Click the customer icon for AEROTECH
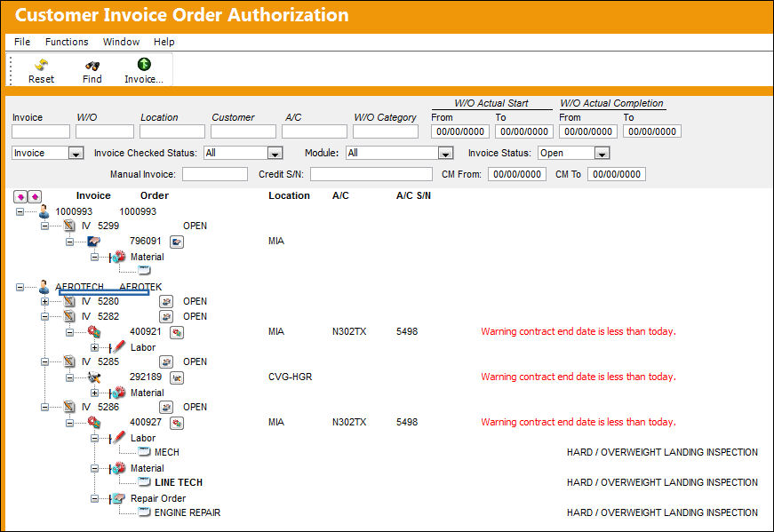The height and width of the screenshot is (532, 774). (x=44, y=287)
